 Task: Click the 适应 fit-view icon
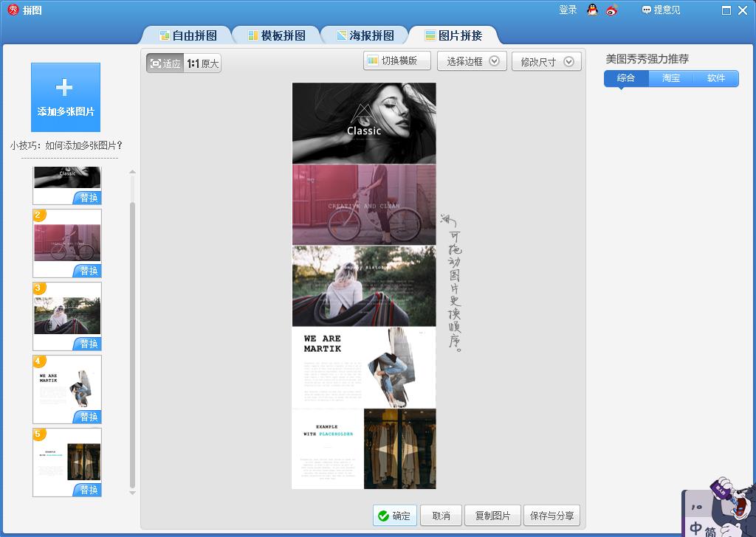coord(155,63)
